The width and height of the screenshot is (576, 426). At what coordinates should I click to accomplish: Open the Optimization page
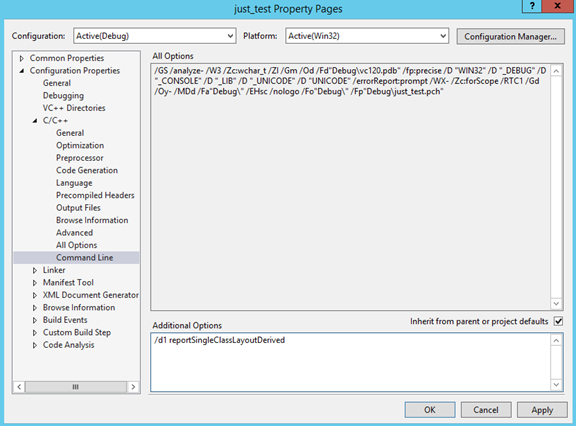tap(80, 145)
